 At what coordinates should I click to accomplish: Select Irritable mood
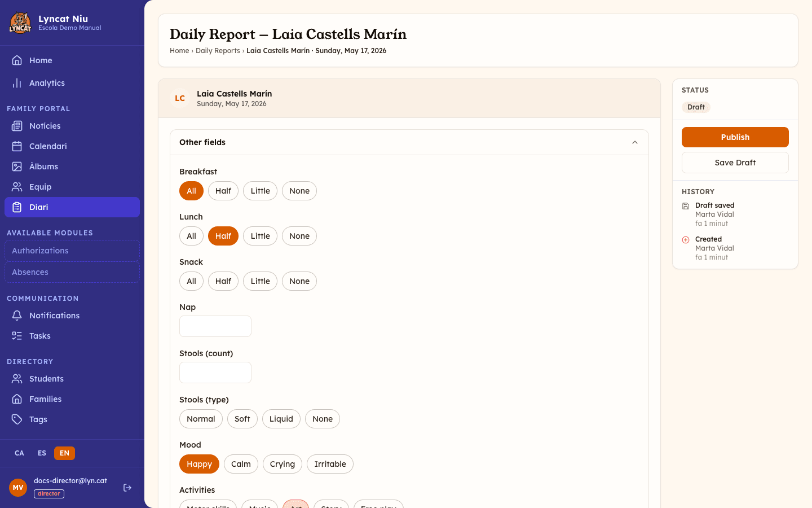pyautogui.click(x=330, y=464)
